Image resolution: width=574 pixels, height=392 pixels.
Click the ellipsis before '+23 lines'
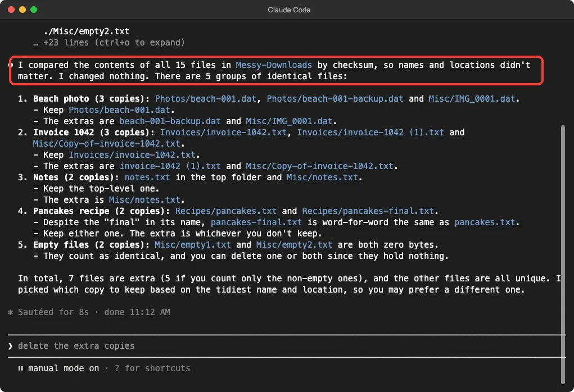pos(35,43)
